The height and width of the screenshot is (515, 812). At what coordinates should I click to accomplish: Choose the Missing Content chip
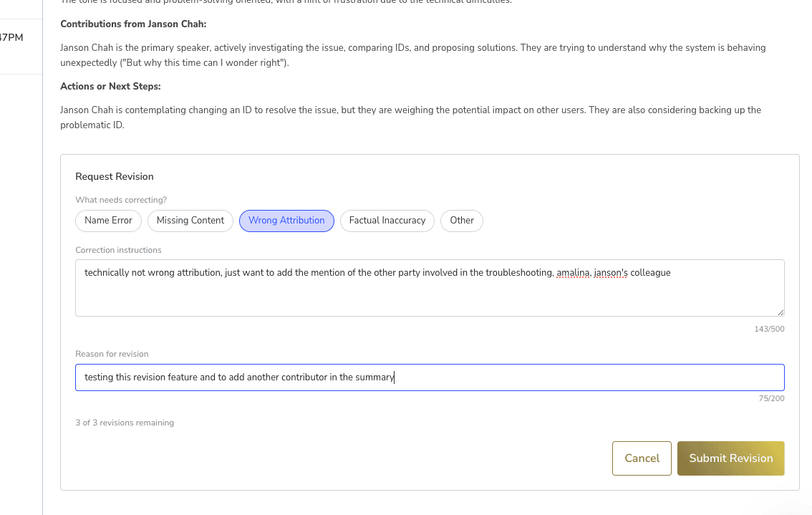(190, 221)
